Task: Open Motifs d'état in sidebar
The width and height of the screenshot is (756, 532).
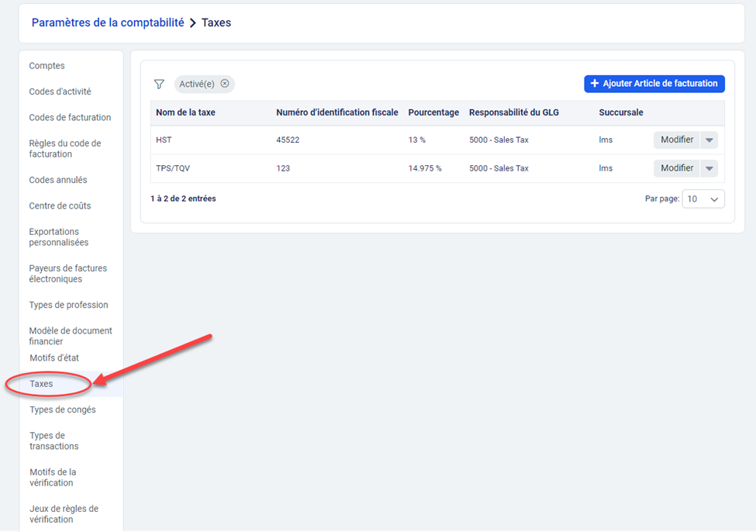Action: 54,358
